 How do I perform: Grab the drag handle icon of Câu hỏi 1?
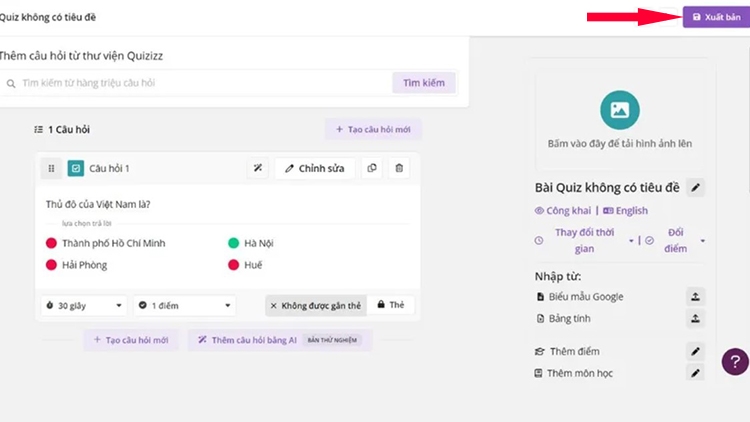(51, 168)
